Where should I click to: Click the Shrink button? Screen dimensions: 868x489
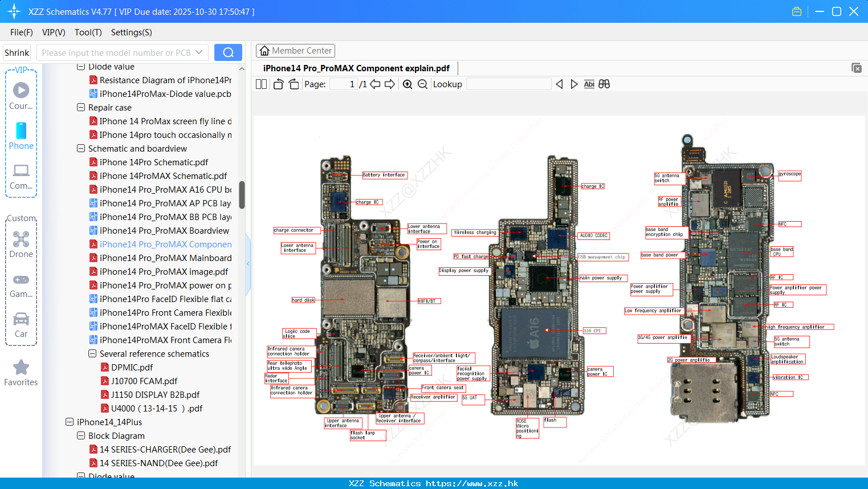point(17,52)
